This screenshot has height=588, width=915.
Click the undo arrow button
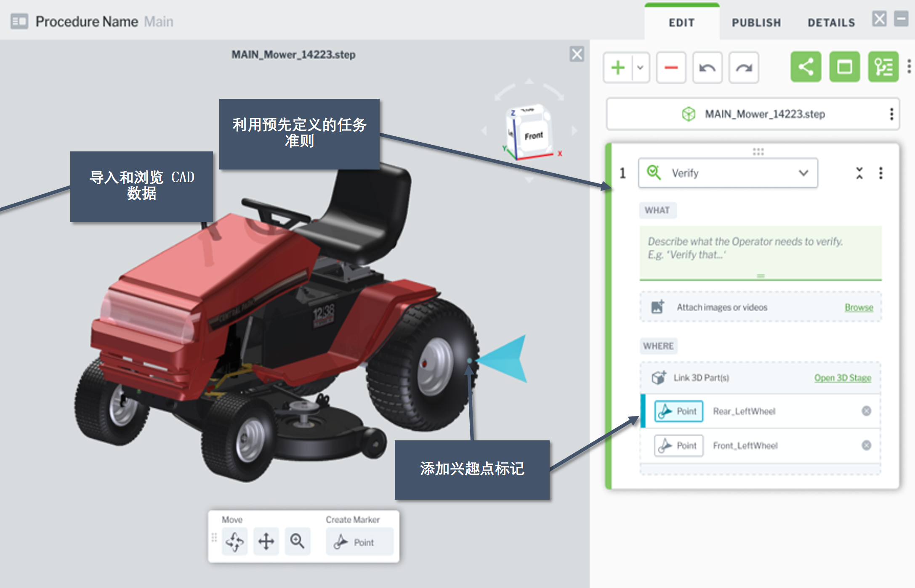coord(707,68)
